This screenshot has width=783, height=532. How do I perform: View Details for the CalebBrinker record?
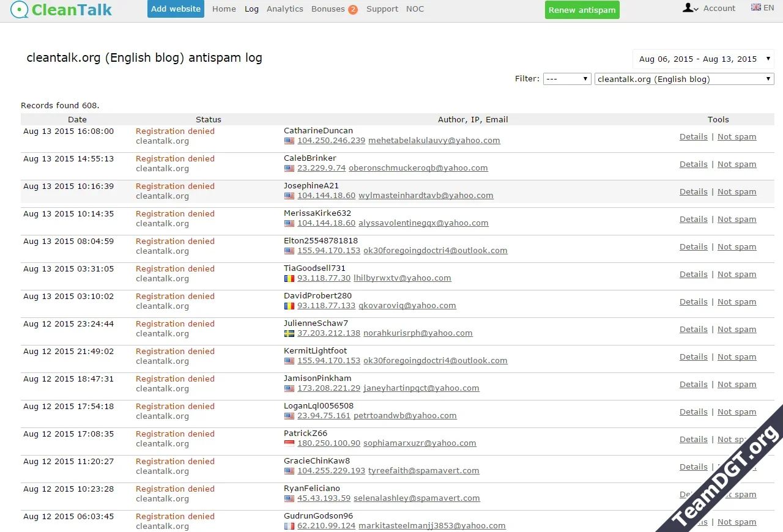693,164
